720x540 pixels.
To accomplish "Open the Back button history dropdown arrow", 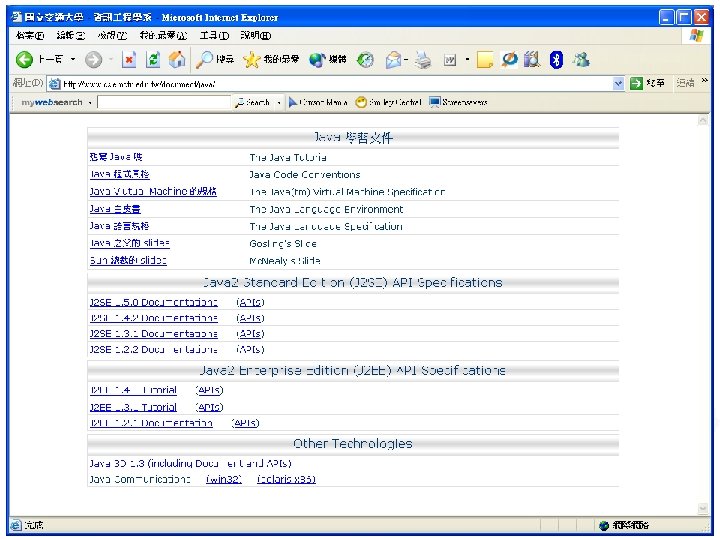I will 73,59.
